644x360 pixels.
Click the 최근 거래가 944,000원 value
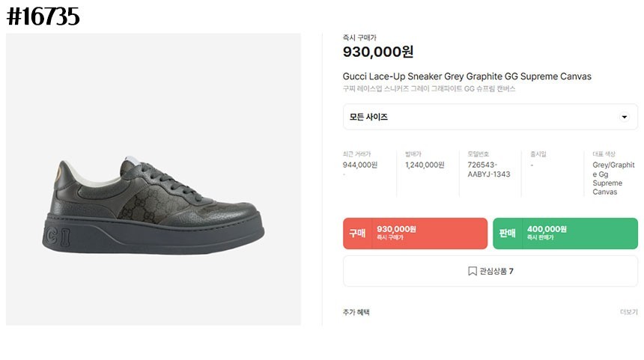[x=360, y=165]
